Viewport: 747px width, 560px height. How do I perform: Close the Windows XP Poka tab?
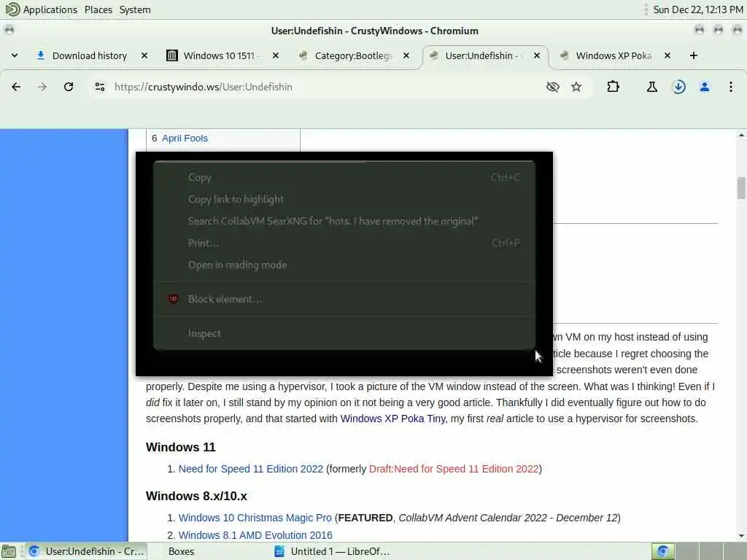point(667,55)
